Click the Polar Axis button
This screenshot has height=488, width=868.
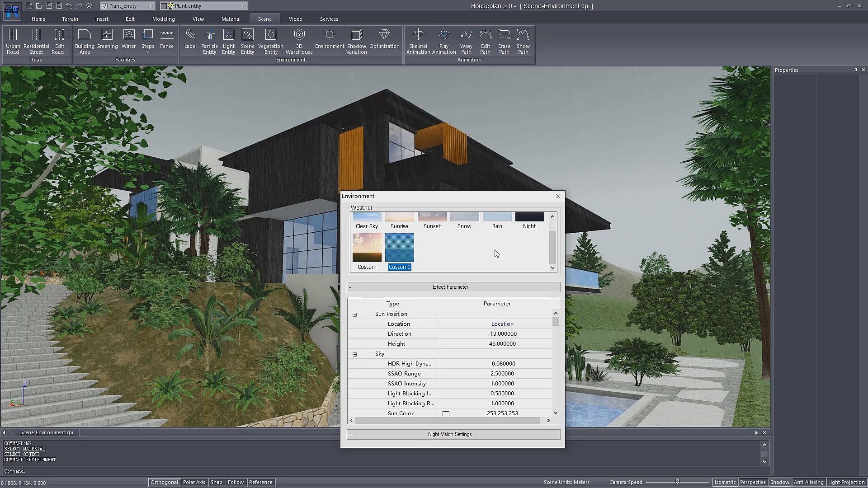194,482
